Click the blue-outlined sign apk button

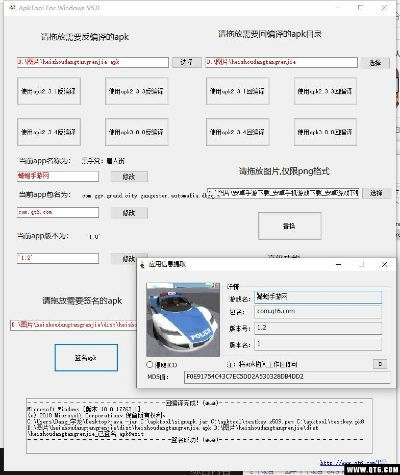(86, 358)
